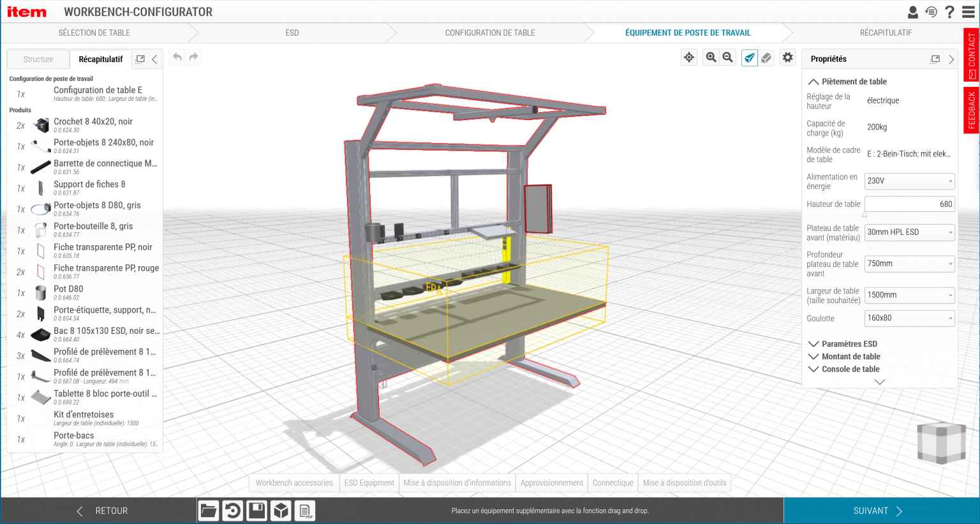Collapse the left panel with the arrow
The image size is (980, 524).
pos(154,59)
